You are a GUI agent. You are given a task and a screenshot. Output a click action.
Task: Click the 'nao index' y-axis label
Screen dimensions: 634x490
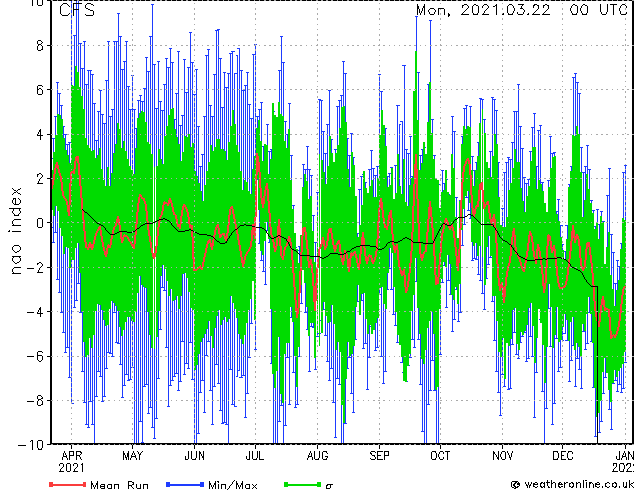click(x=15, y=231)
